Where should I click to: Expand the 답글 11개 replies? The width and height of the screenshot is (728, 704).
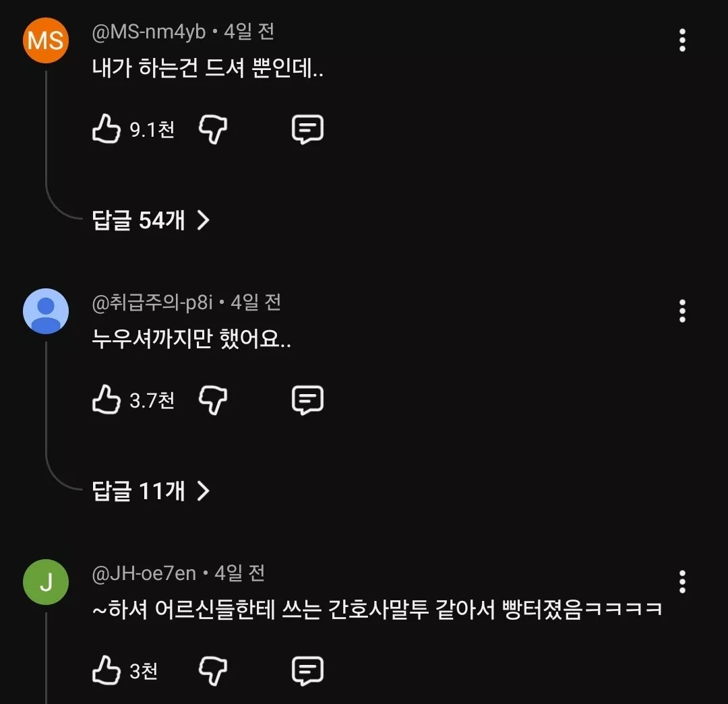(138, 491)
